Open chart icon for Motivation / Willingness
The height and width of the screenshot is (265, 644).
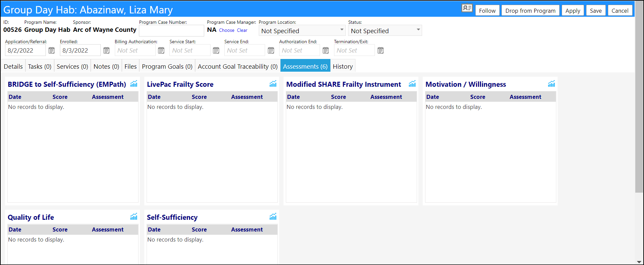(552, 84)
